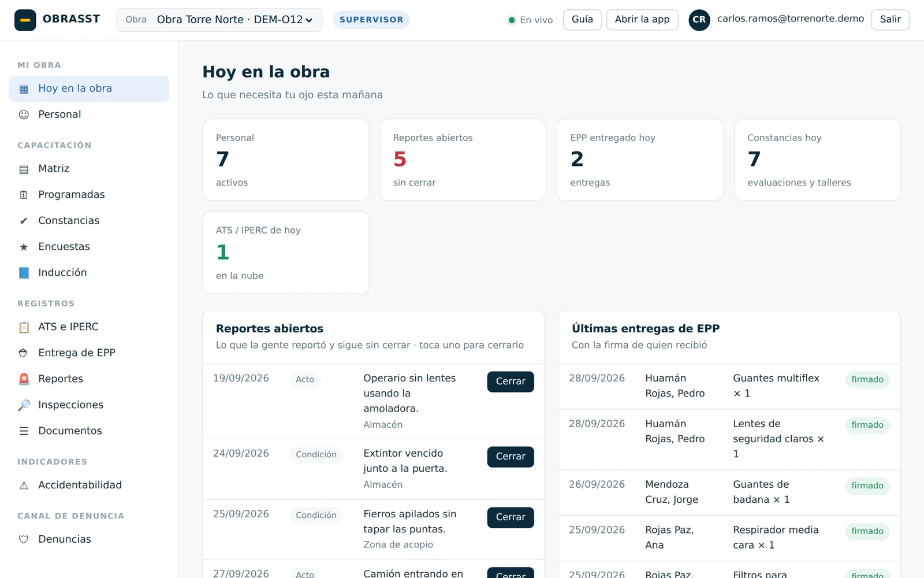The width and height of the screenshot is (924, 578).
Task: Click the Salir logout button
Action: [890, 20]
